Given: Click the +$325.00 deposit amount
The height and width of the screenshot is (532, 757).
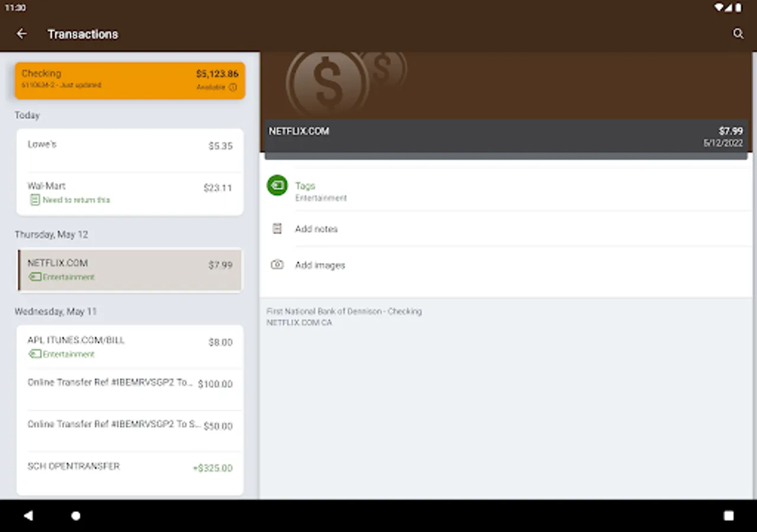Looking at the screenshot, I should pos(212,468).
